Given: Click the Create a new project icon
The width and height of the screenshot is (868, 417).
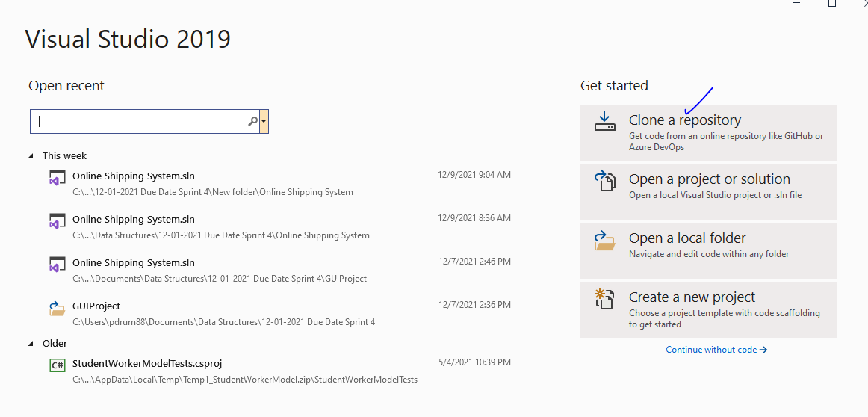Looking at the screenshot, I should [604, 299].
